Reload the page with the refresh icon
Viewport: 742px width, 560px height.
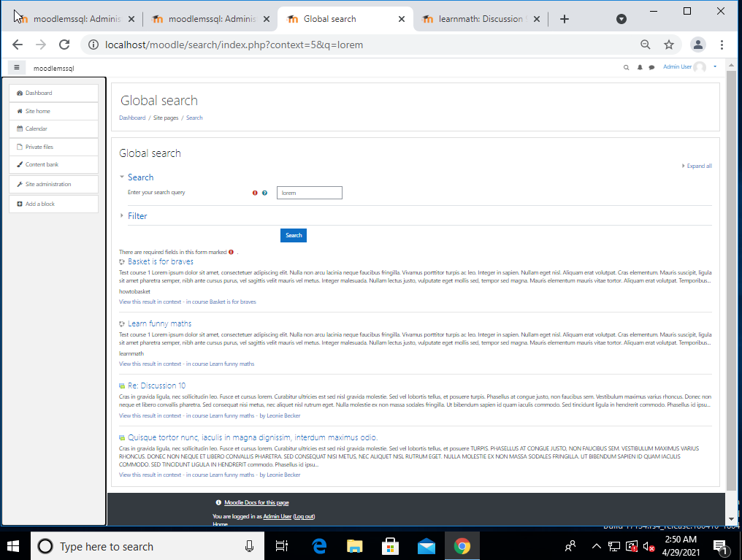click(x=64, y=45)
